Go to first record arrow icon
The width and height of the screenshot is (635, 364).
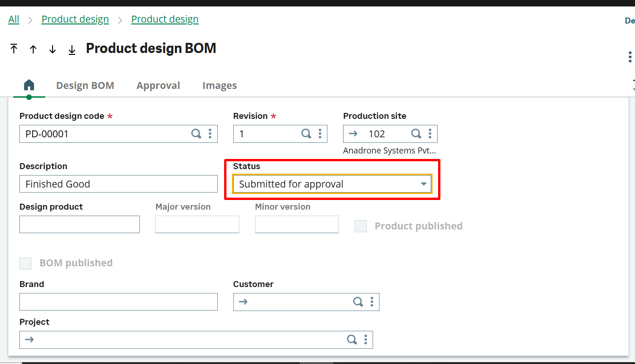click(14, 49)
